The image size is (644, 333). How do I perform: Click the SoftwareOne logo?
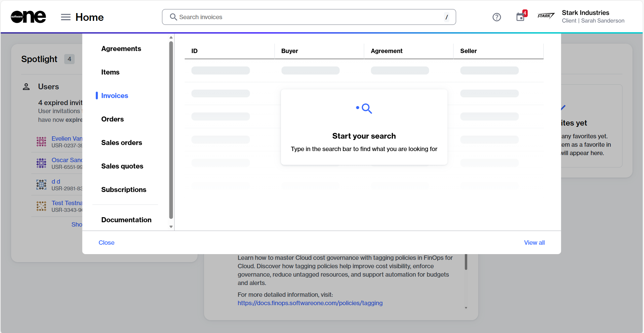point(28,17)
